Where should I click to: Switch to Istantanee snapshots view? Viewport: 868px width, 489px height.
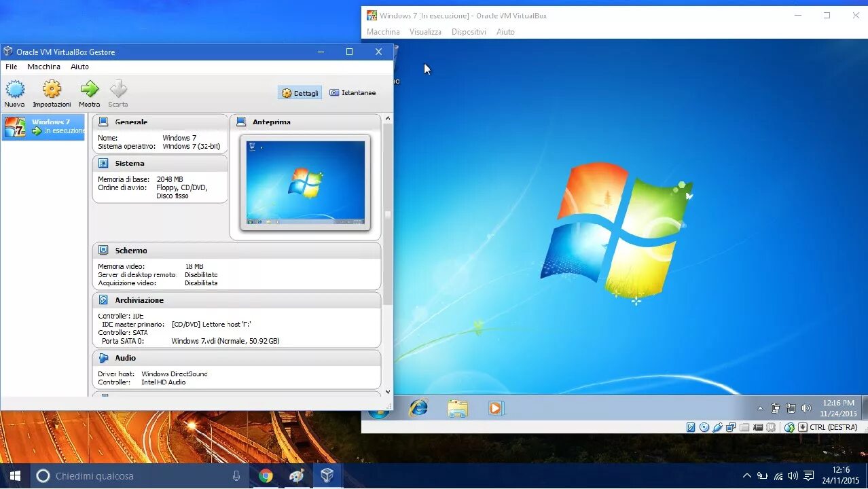(352, 93)
